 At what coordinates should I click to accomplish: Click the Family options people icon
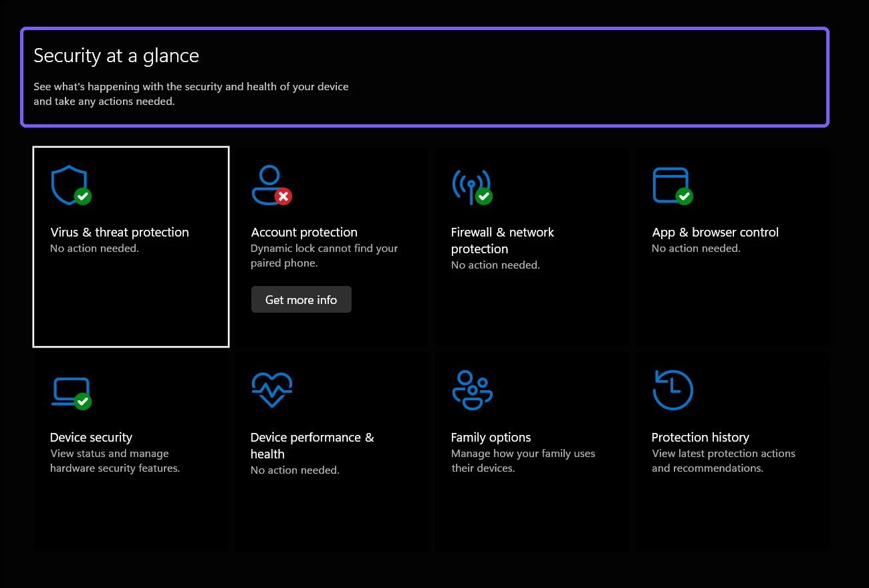point(473,390)
